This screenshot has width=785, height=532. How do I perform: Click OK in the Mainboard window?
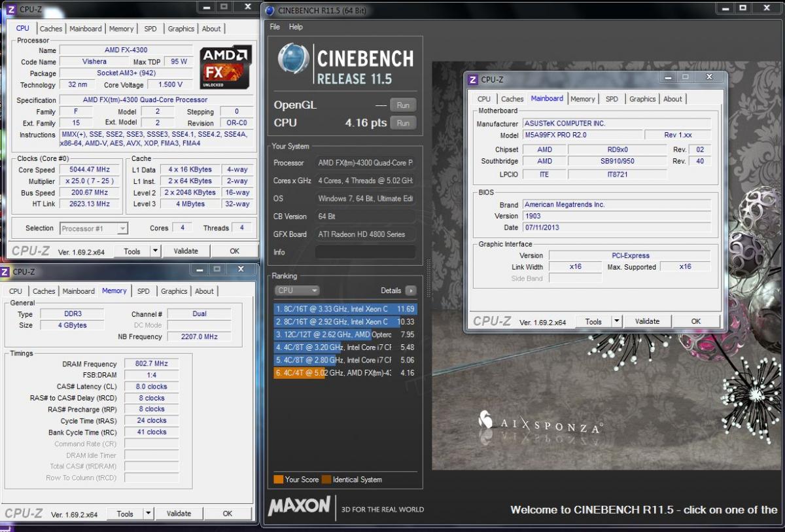pos(696,321)
